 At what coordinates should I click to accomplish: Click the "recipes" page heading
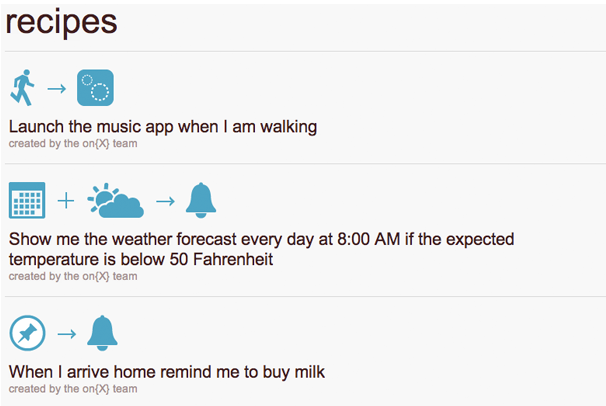[61, 23]
